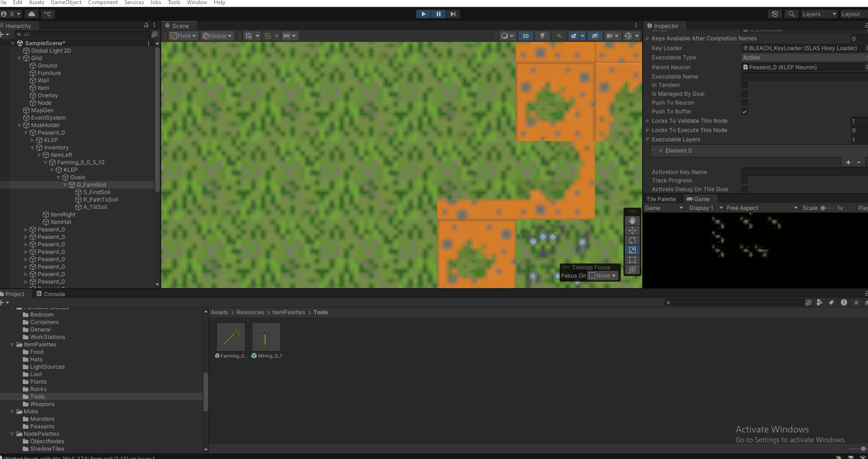Select A_TillSoil in Hierarchy
Viewport: 868px width, 459px height.
click(x=95, y=207)
